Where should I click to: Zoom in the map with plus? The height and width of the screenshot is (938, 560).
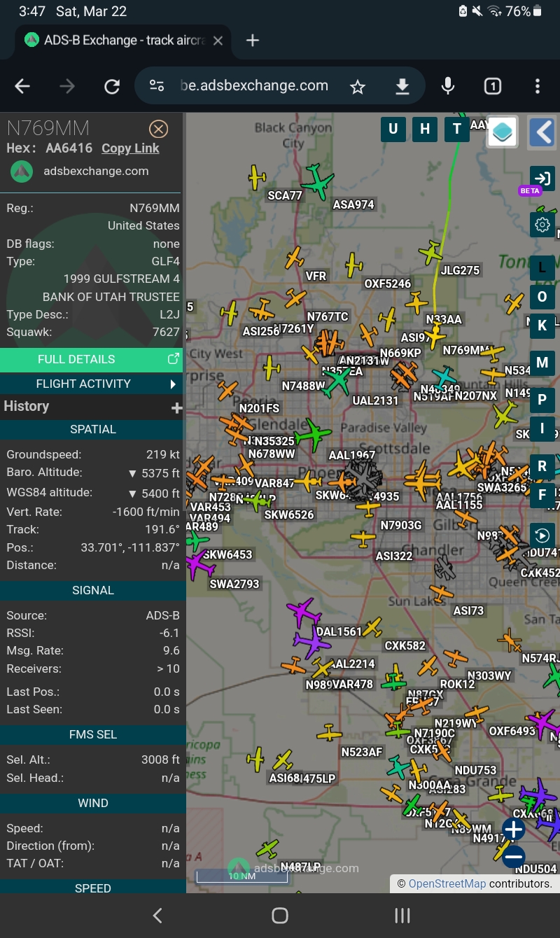coord(514,829)
